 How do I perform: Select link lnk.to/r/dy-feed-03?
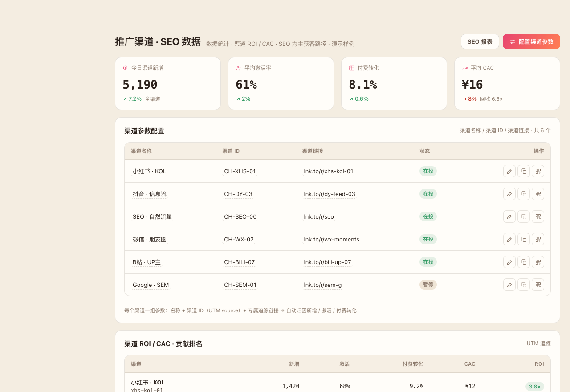330,194
